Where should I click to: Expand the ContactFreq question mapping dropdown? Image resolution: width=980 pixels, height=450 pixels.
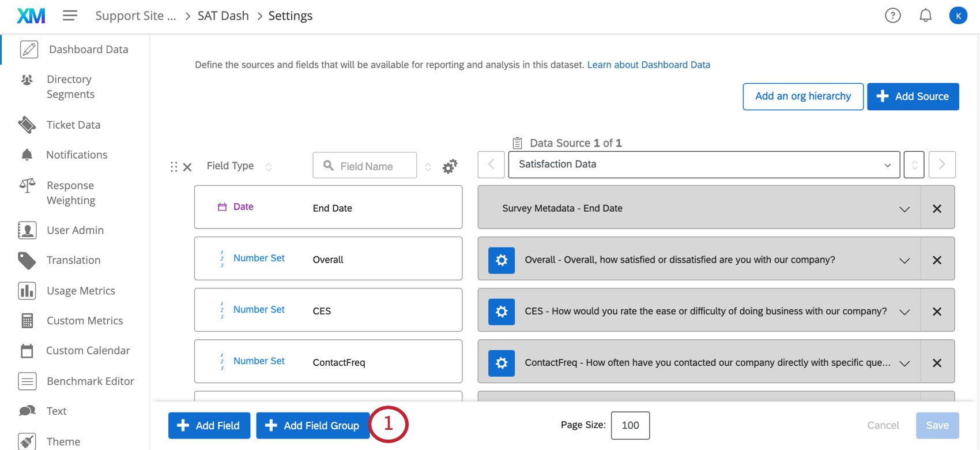click(904, 363)
